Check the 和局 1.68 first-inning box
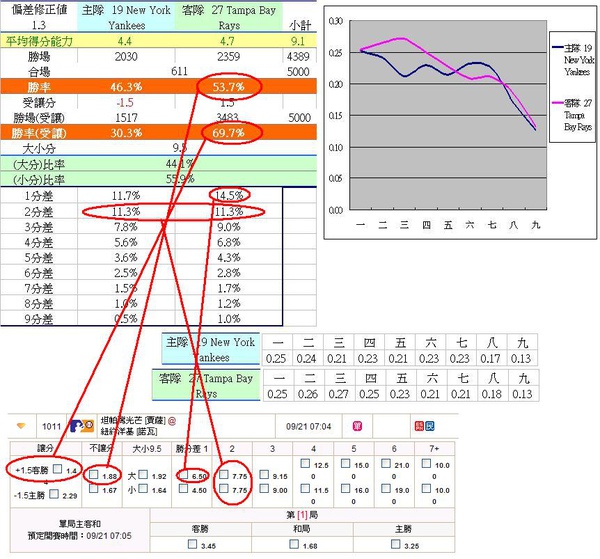Image resolution: width=600 pixels, height=559 pixels. point(294,544)
